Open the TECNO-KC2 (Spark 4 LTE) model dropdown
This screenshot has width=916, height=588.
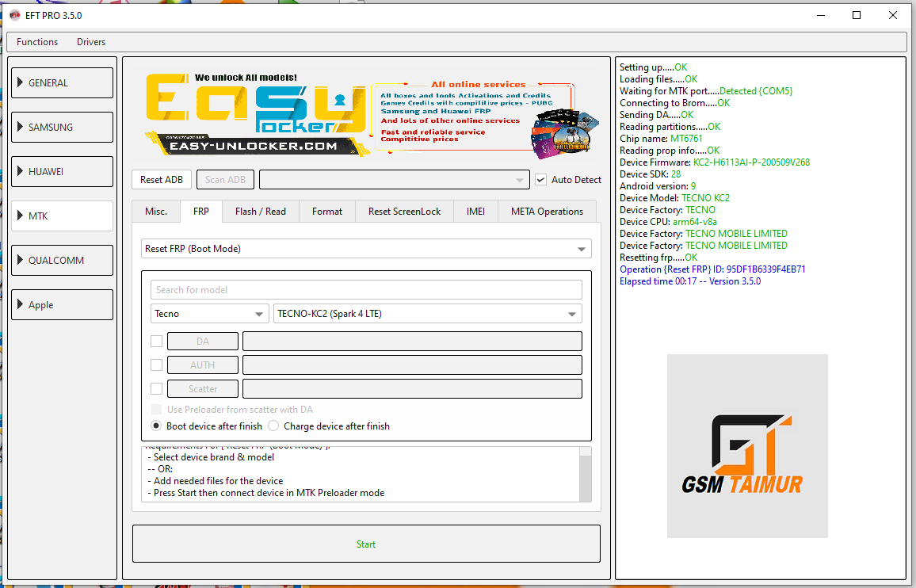428,314
